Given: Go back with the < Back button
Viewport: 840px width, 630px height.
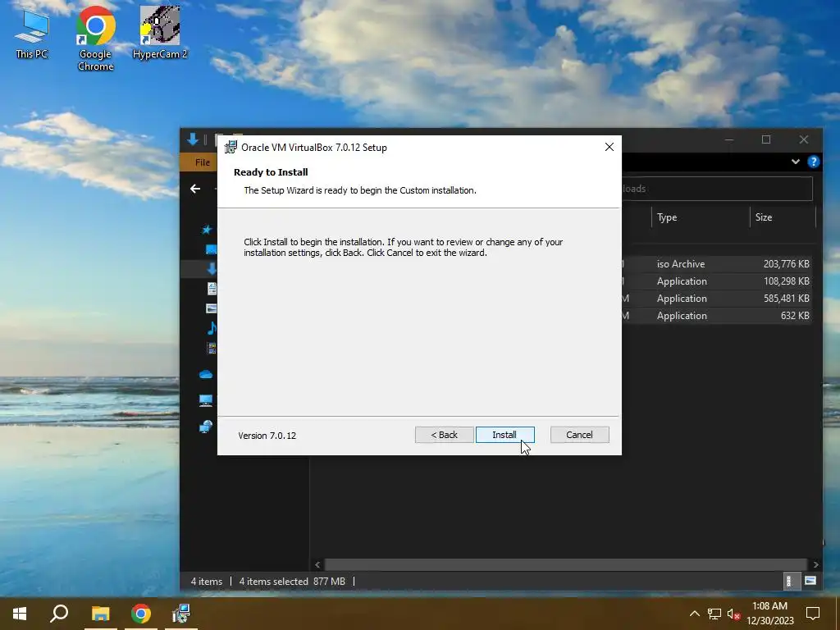Looking at the screenshot, I should (444, 435).
